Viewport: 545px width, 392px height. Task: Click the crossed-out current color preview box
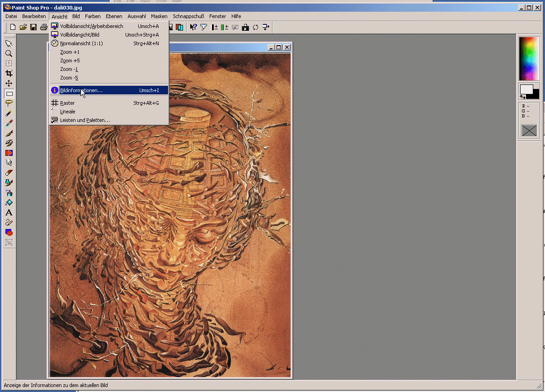pos(529,131)
